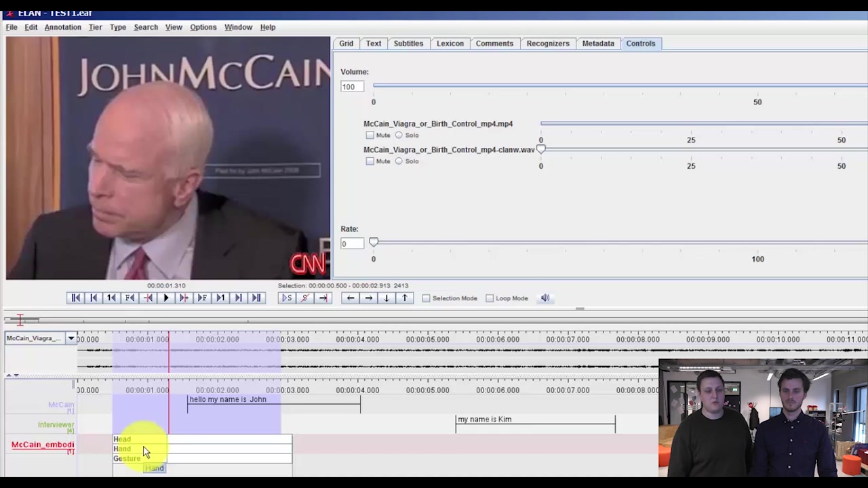Mute the clanw.wav audio track
The height and width of the screenshot is (488, 868).
coord(370,161)
